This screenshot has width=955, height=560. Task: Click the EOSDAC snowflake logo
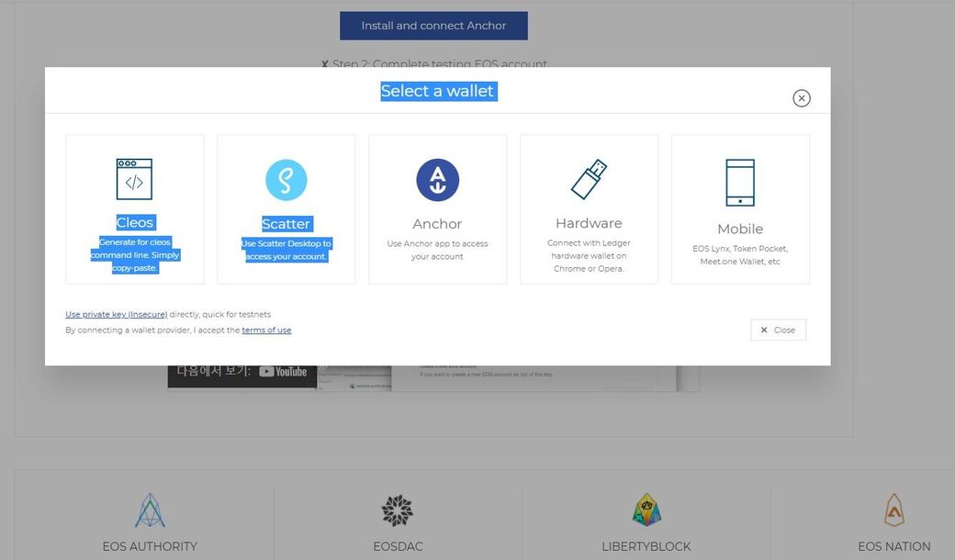398,510
